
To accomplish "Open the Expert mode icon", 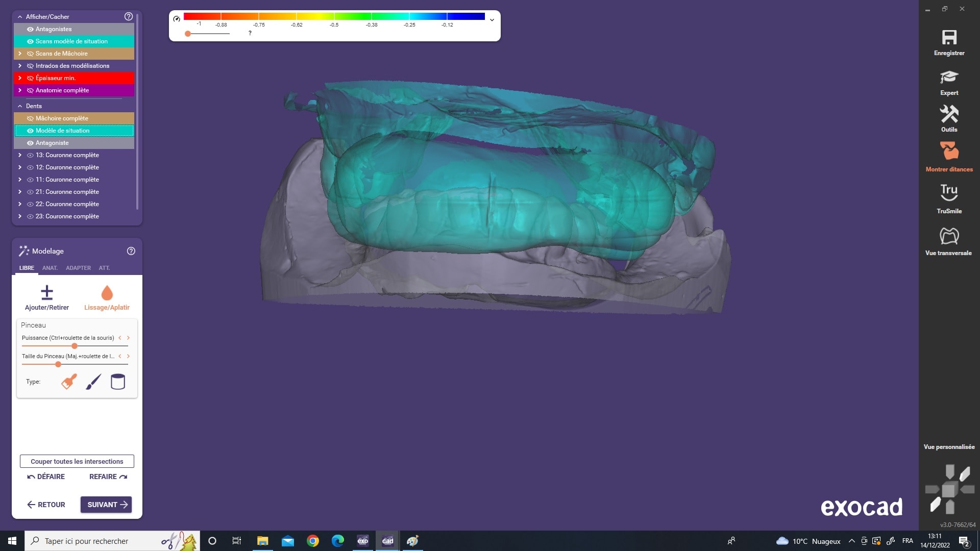I will tap(949, 78).
